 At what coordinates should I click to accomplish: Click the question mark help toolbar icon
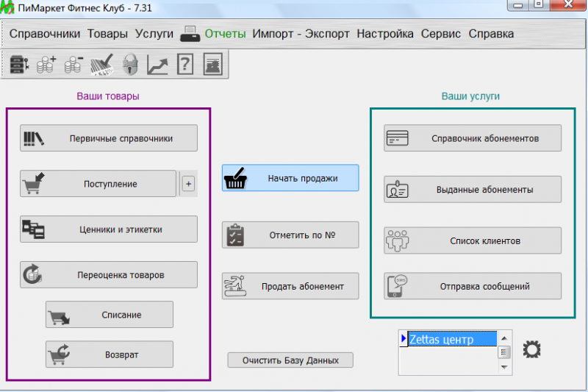[185, 64]
